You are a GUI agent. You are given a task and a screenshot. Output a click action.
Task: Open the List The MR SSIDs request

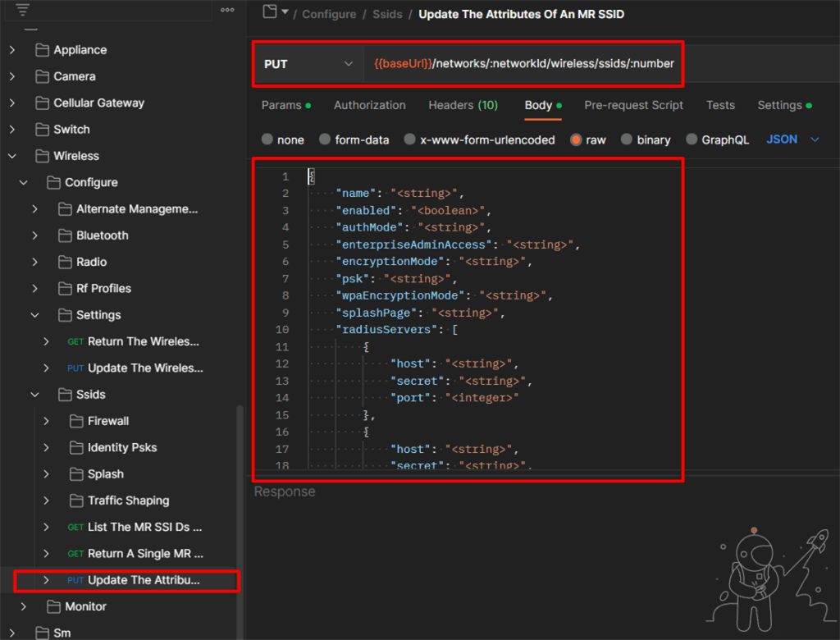(144, 527)
